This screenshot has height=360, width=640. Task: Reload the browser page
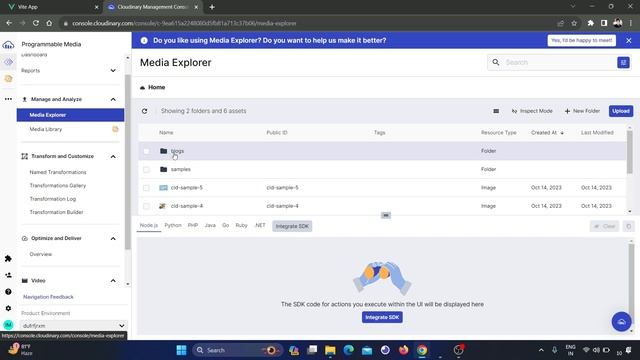[x=36, y=23]
